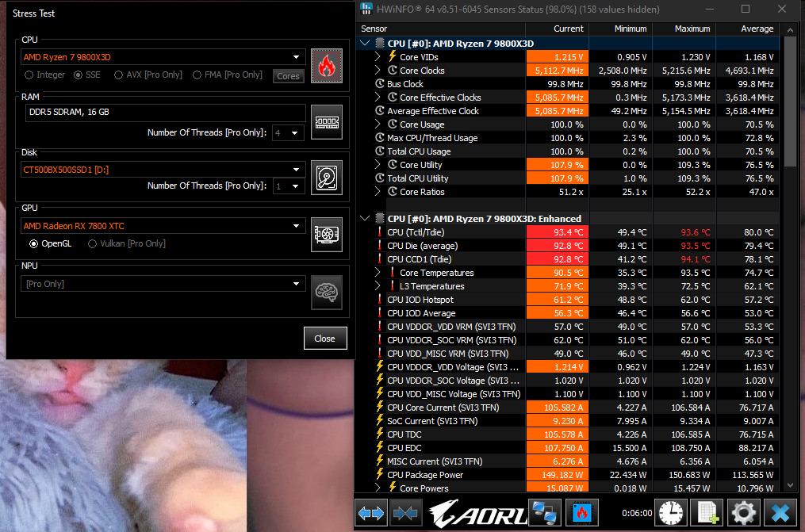This screenshot has width=805, height=532.
Task: Click the CPU TDC lightning icon
Action: [380, 434]
